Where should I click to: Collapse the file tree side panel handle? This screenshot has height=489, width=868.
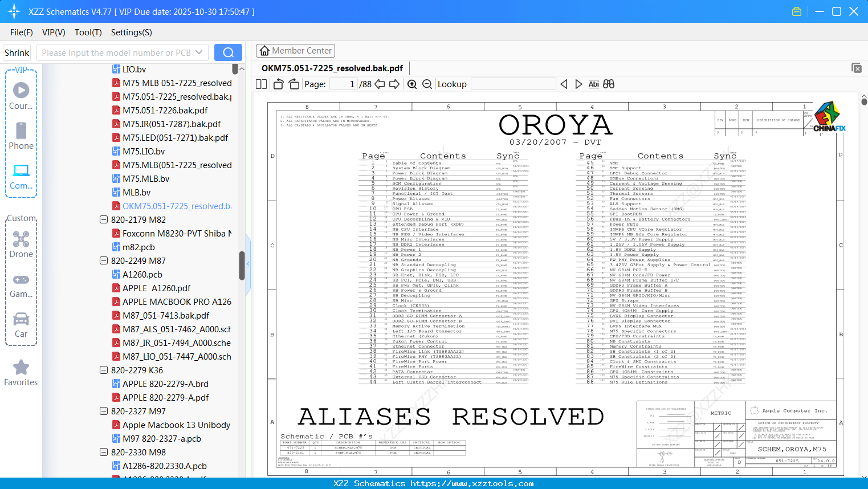coord(248,264)
